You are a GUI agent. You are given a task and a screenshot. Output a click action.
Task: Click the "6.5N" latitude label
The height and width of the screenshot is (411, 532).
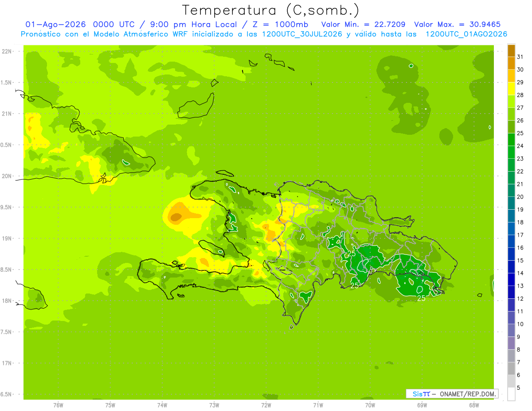[x=6, y=395]
